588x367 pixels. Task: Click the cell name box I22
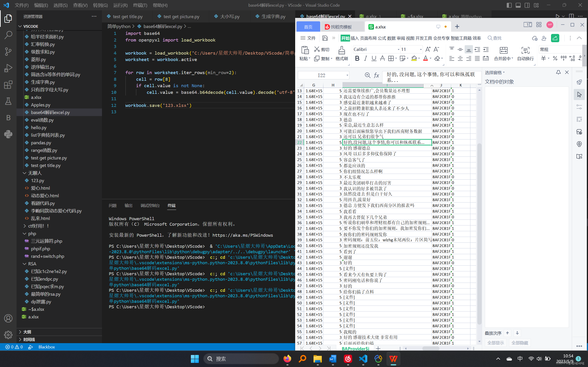321,75
